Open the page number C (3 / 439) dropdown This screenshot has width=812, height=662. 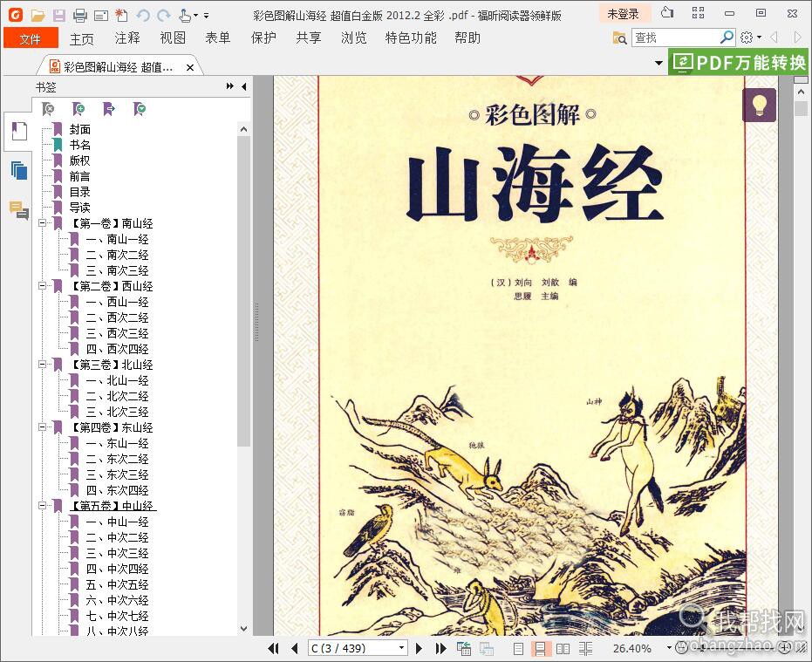point(401,648)
